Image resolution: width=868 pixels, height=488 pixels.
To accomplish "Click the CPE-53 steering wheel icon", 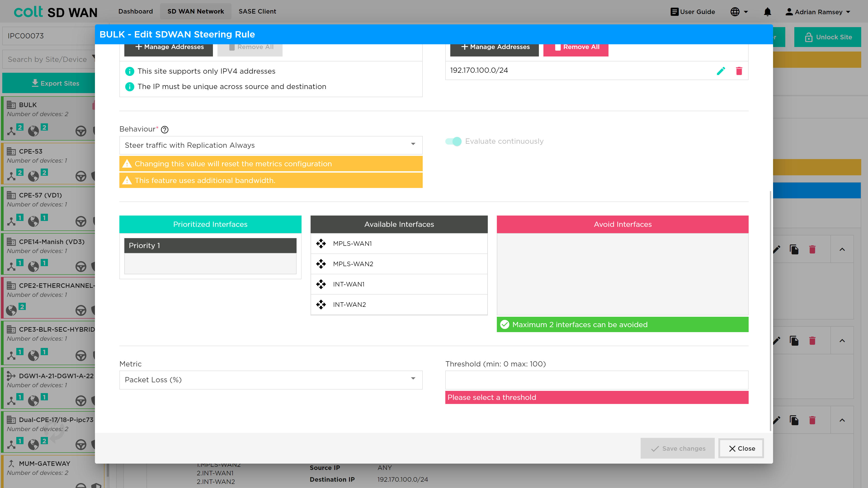I will click(81, 176).
